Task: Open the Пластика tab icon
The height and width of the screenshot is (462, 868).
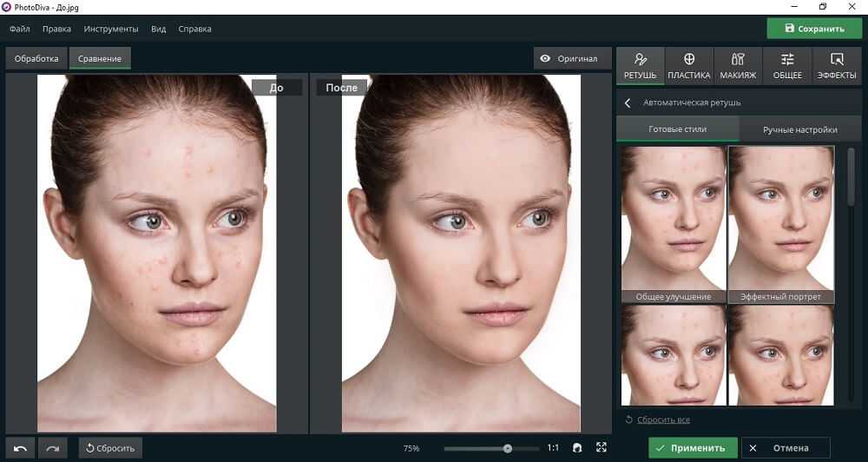Action: (x=689, y=67)
